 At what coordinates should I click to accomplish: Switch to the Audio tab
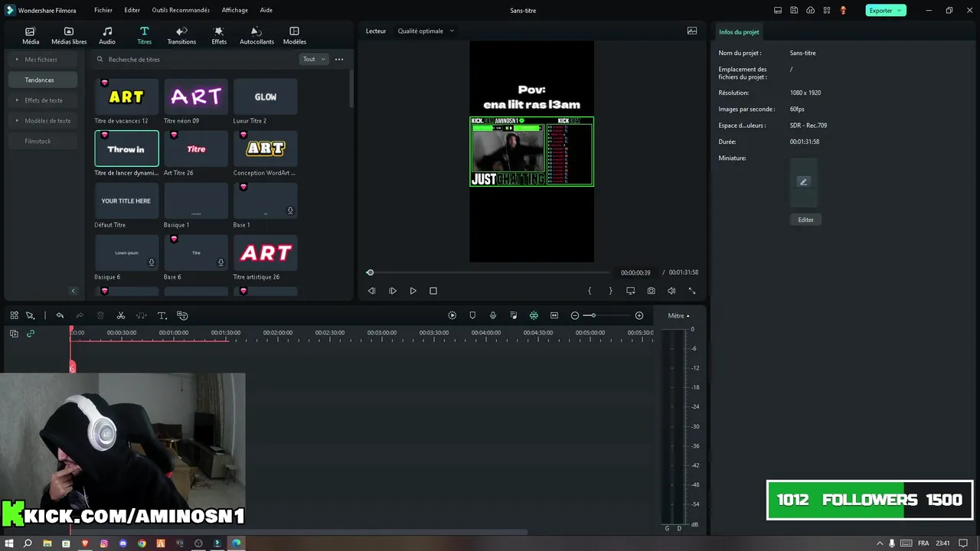coord(107,36)
